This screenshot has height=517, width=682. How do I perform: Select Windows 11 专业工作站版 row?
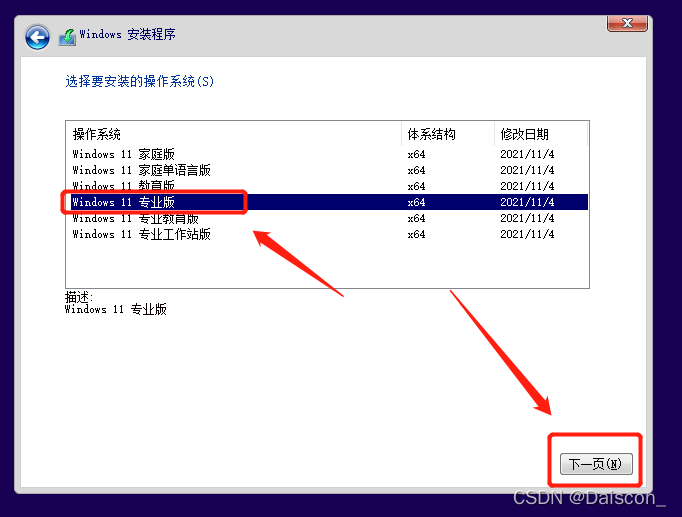tap(327, 234)
